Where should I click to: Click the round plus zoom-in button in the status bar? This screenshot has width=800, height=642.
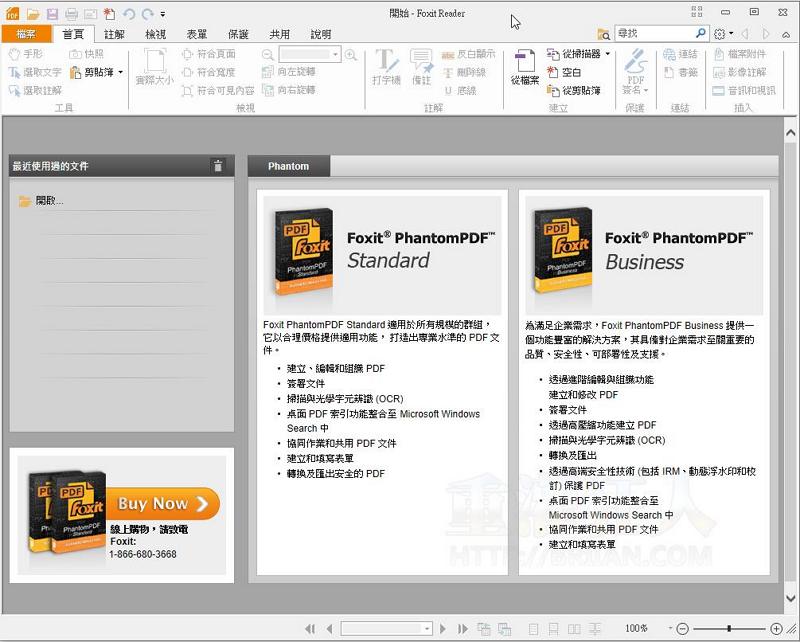click(776, 629)
